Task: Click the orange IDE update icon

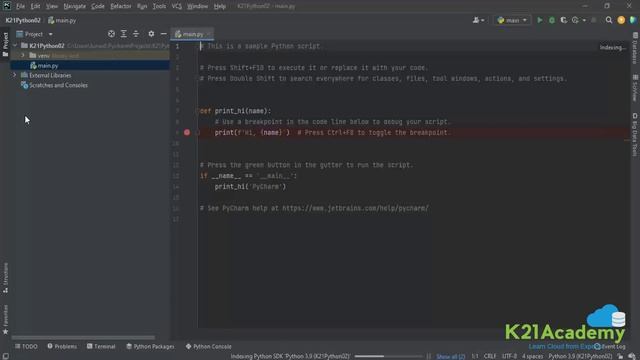Action: click(621, 20)
